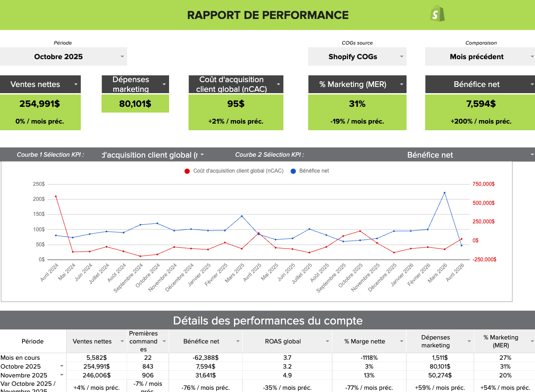Click the Shopify logo icon in header

437,15
